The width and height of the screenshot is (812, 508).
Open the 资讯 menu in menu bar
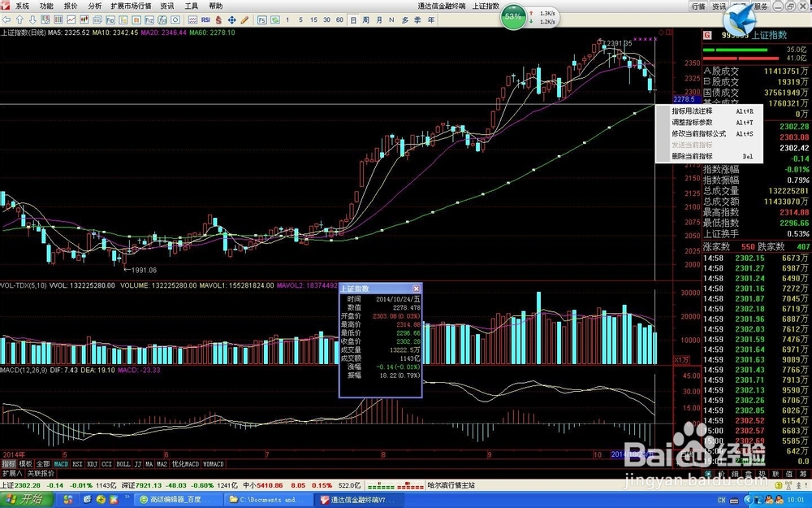(x=167, y=7)
